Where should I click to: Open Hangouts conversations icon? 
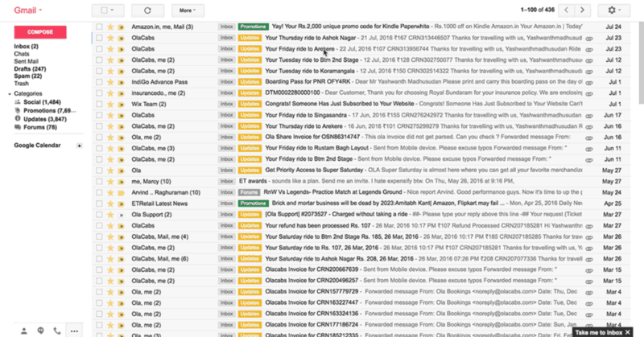pyautogui.click(x=41, y=331)
